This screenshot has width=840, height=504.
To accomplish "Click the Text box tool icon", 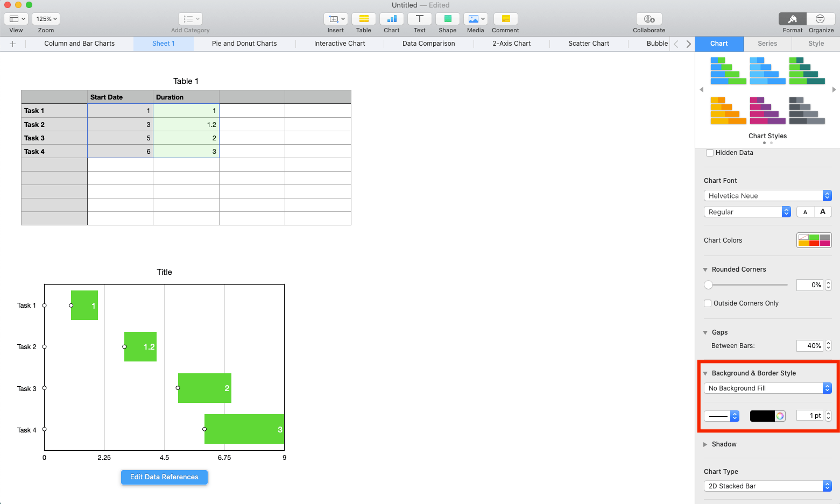I will tap(420, 19).
